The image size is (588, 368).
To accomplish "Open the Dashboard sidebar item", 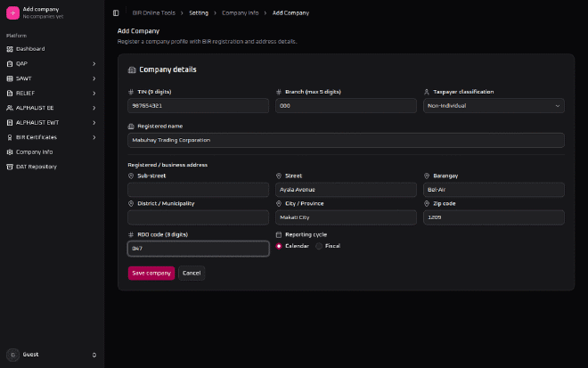I will pyautogui.click(x=53, y=49).
